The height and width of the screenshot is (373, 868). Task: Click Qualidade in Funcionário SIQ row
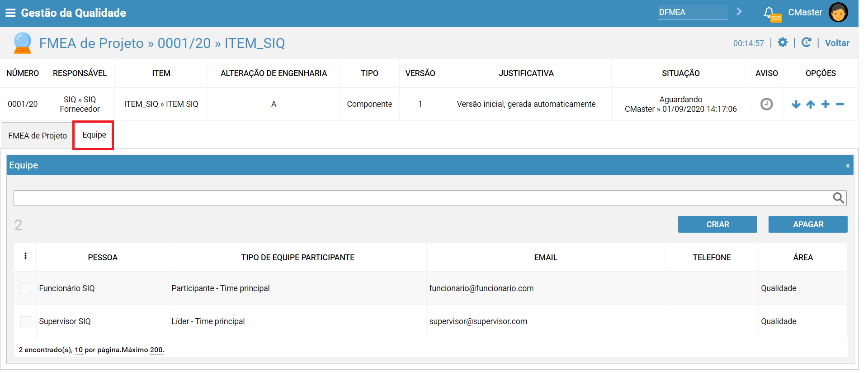pyautogui.click(x=778, y=288)
